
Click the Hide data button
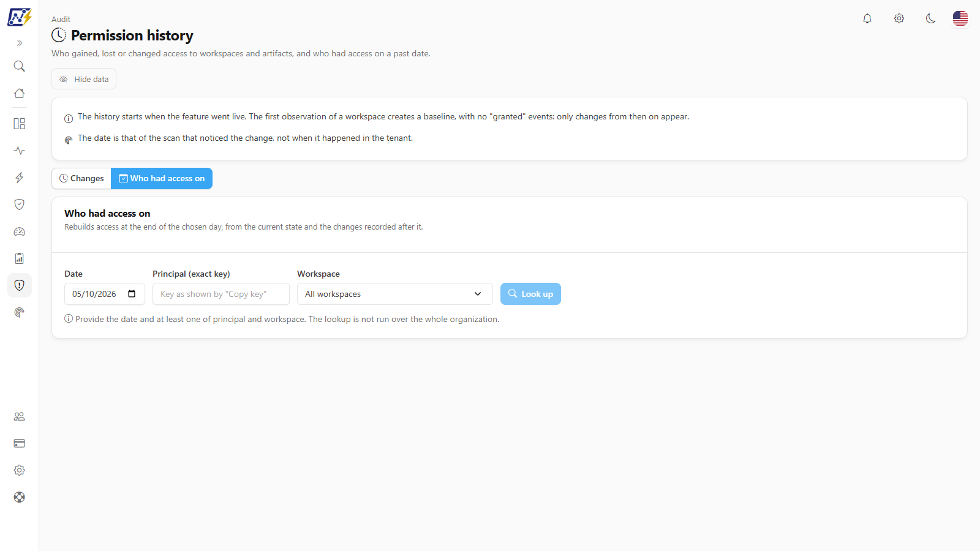click(84, 79)
